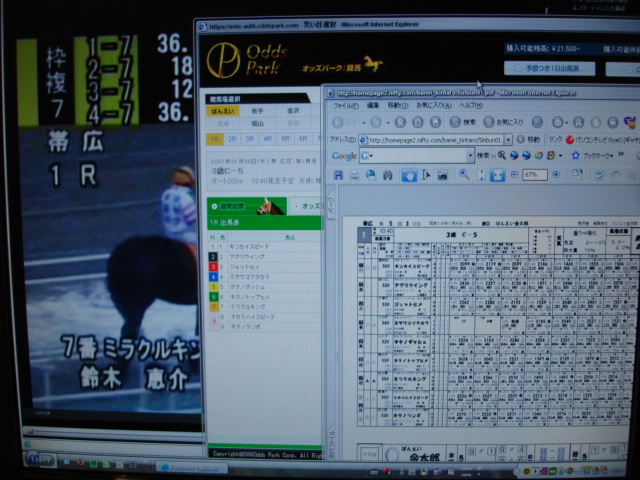Click horse name タケノダッシュ in entry list

(x=247, y=287)
